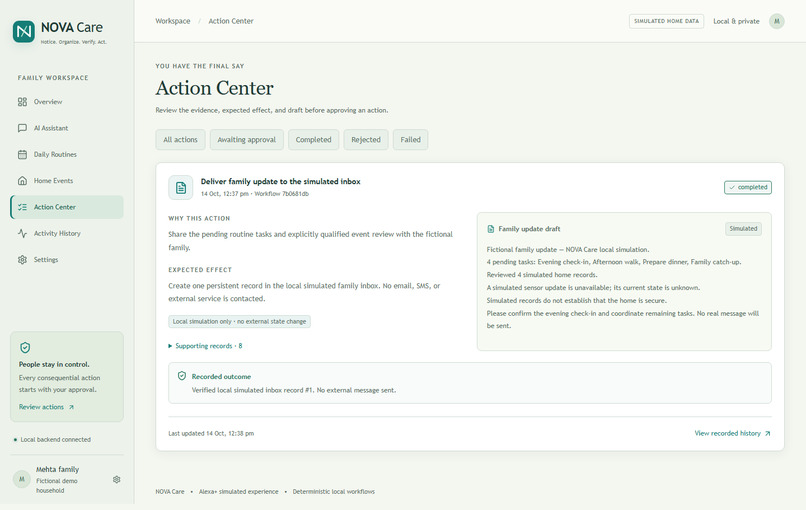Click the document icon beside action title
This screenshot has height=510, width=806.
(x=180, y=188)
